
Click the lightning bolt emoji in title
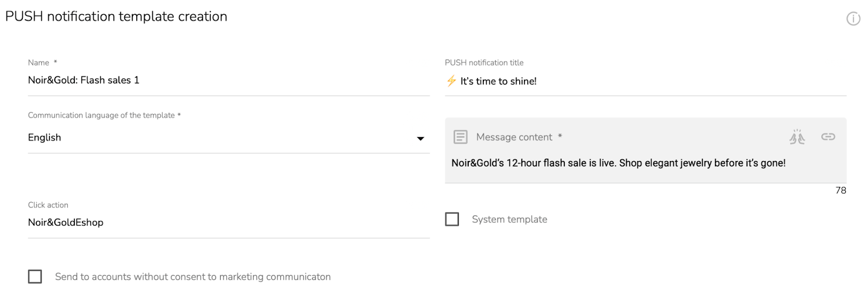[x=451, y=81]
